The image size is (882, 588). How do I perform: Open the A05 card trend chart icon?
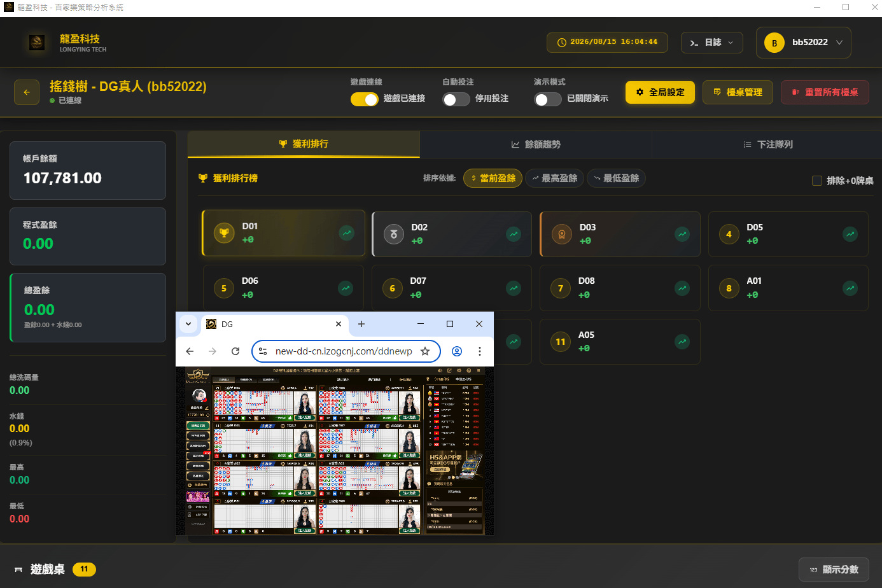682,342
